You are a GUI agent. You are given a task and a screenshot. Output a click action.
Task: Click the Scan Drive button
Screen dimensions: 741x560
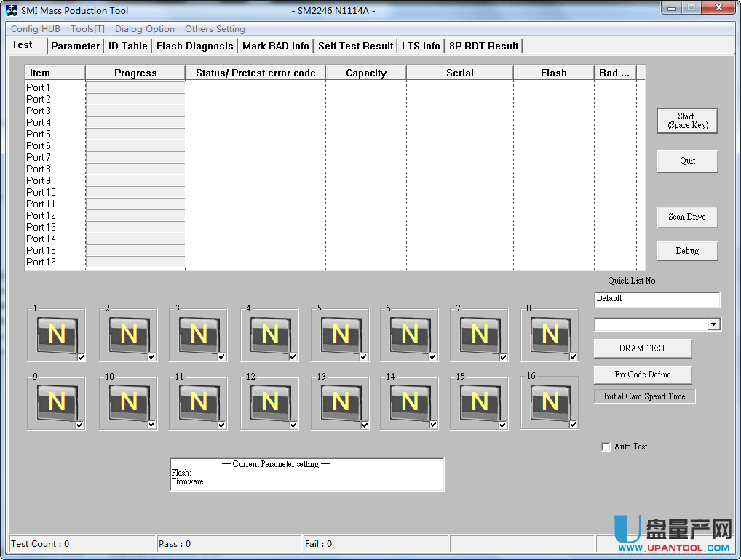[x=686, y=217]
